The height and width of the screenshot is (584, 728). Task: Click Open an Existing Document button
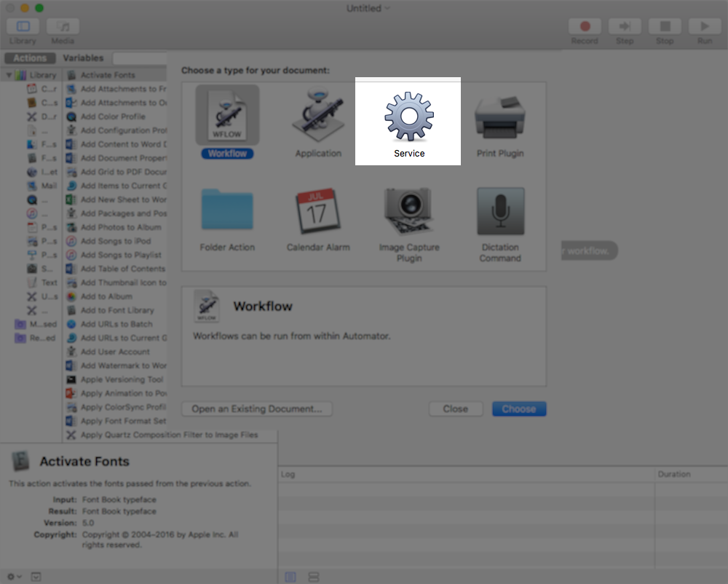click(256, 409)
